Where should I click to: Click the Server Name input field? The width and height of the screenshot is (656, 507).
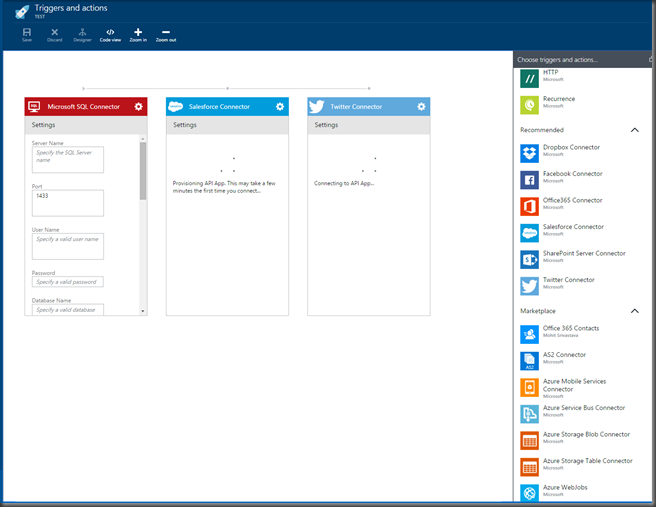point(68,159)
